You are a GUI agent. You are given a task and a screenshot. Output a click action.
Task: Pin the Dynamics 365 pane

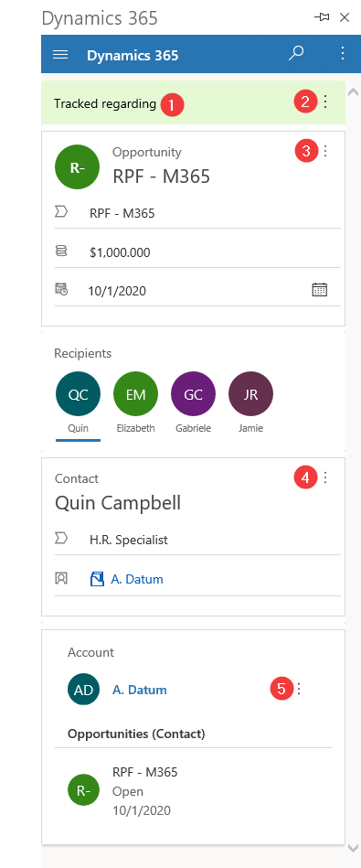click(322, 17)
